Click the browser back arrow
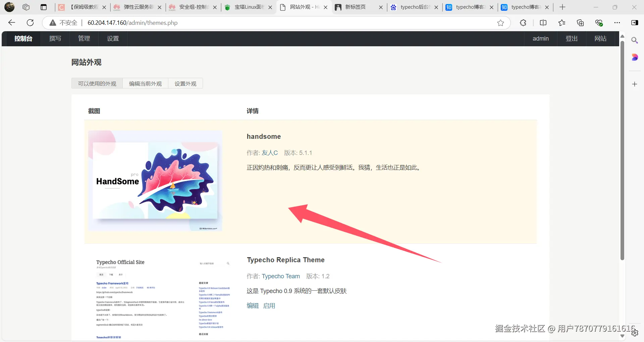Viewport: 644px width, 342px height. tap(12, 22)
